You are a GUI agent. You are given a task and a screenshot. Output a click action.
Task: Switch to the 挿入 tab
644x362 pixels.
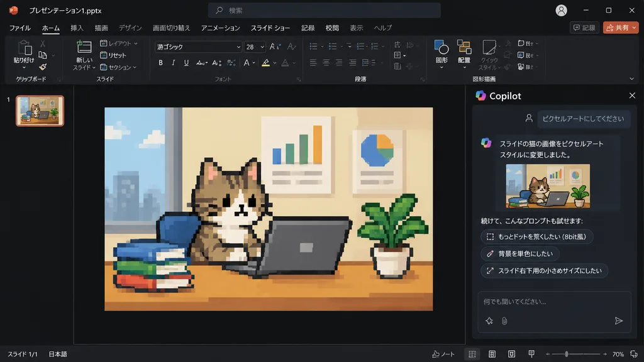pyautogui.click(x=77, y=28)
